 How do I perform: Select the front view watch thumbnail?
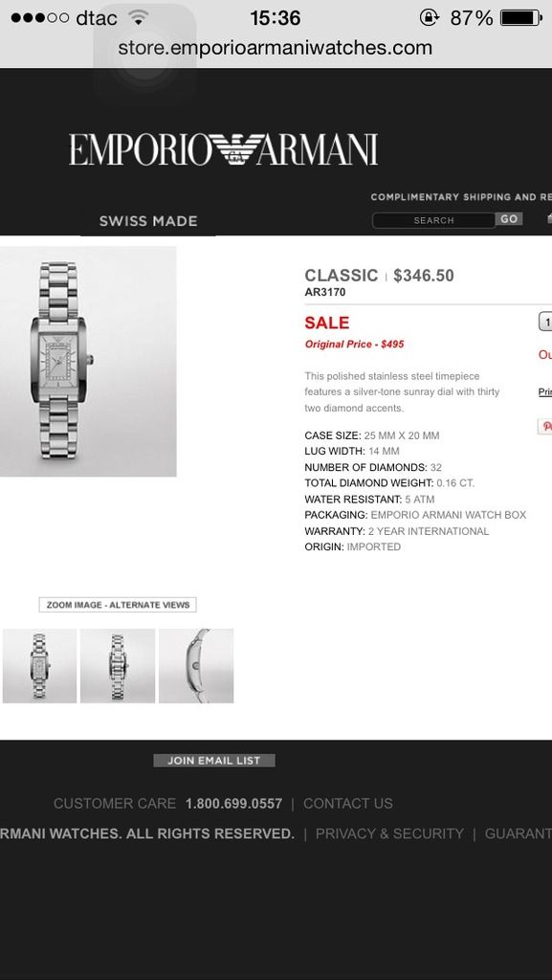(x=39, y=666)
